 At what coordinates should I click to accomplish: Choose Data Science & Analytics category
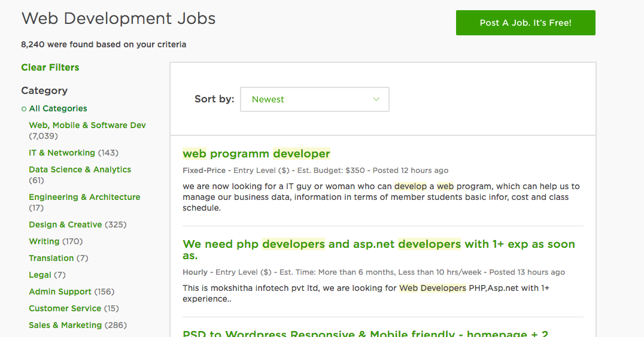(80, 170)
